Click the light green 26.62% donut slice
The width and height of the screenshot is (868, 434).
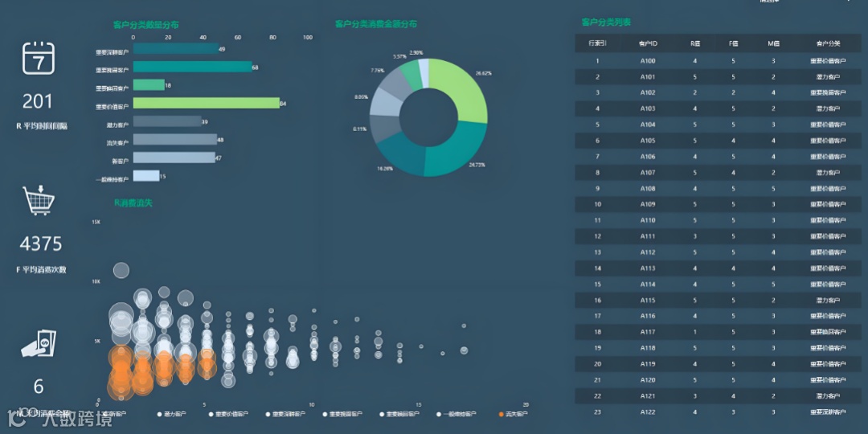coord(462,88)
